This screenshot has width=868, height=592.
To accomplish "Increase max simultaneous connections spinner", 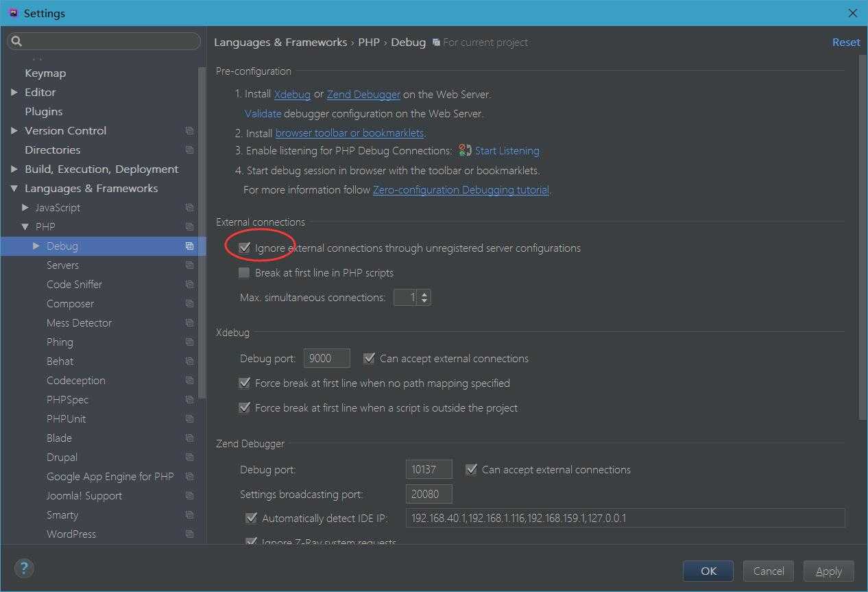I will [424, 294].
